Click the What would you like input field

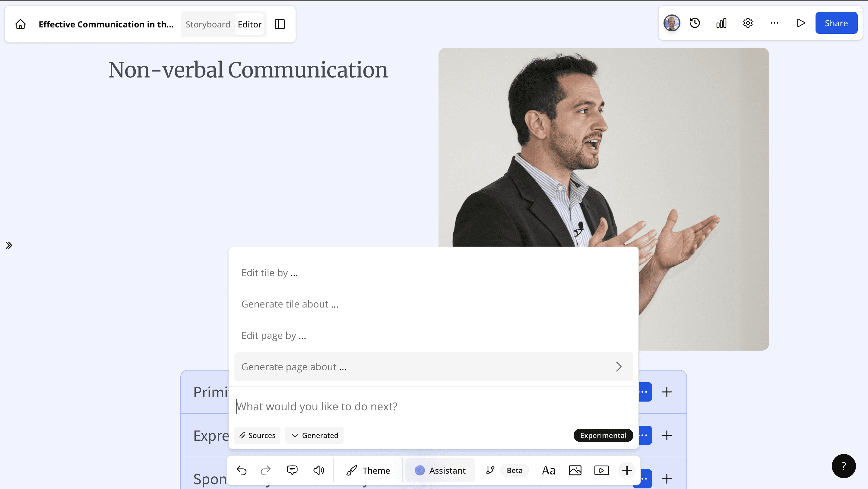(433, 406)
